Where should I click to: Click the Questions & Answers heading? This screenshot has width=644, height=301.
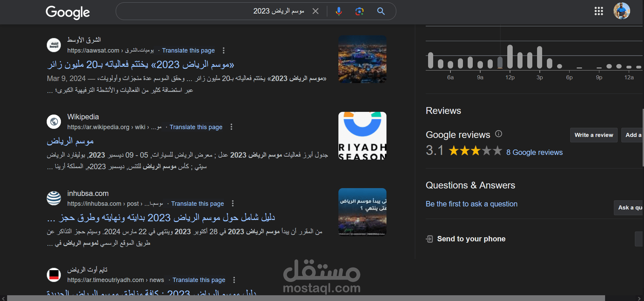pos(470,185)
